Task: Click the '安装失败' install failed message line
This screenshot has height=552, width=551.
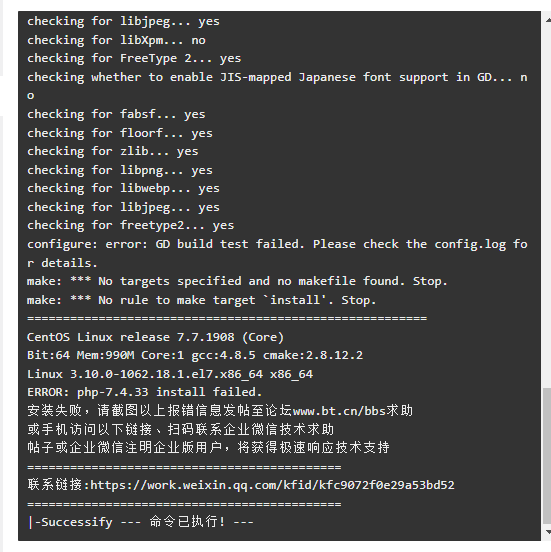Action: pos(220,411)
